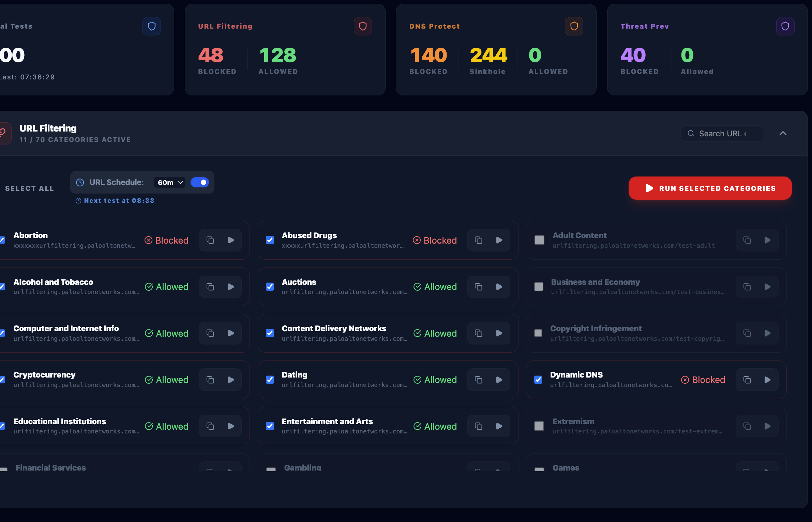812x522 pixels.
Task: Run the Entertainment and Arts test
Action: (499, 426)
